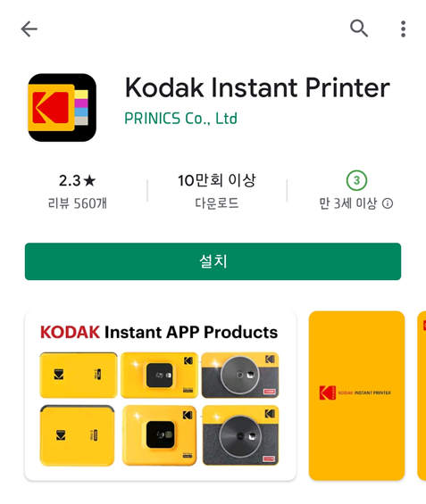This screenshot has width=426, height=504.
Task: Tap the back arrow icon
Action: 29,29
